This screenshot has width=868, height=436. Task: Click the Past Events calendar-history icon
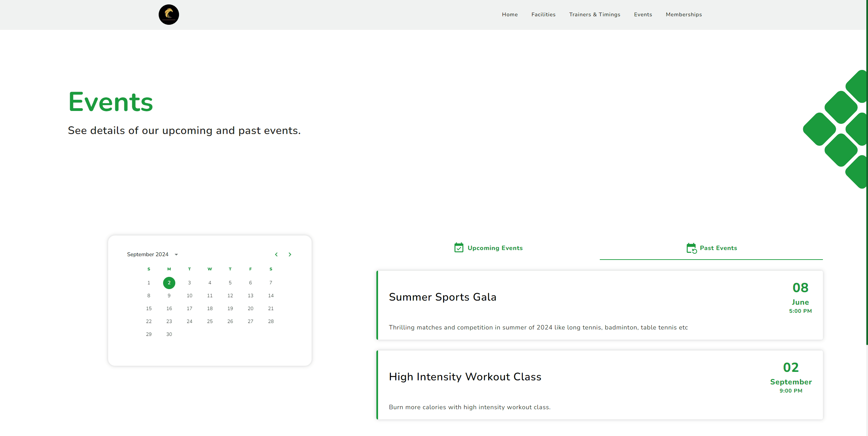[692, 248]
